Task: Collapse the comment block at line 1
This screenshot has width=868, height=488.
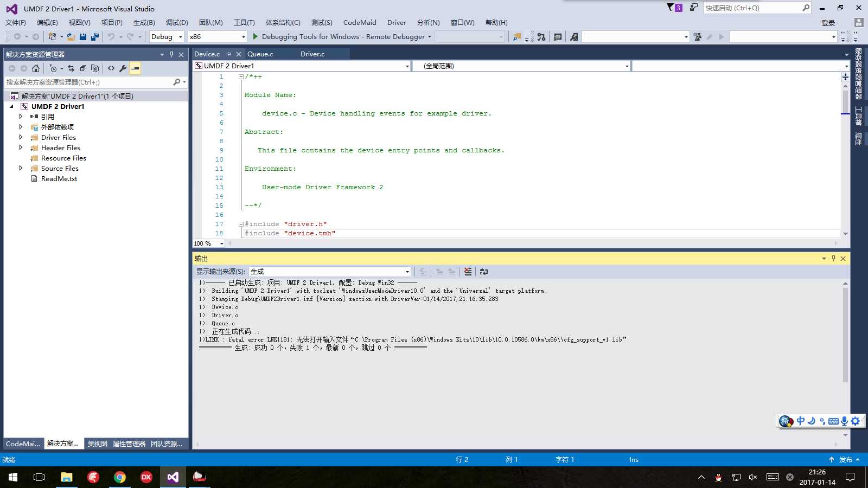Action: [x=241, y=77]
